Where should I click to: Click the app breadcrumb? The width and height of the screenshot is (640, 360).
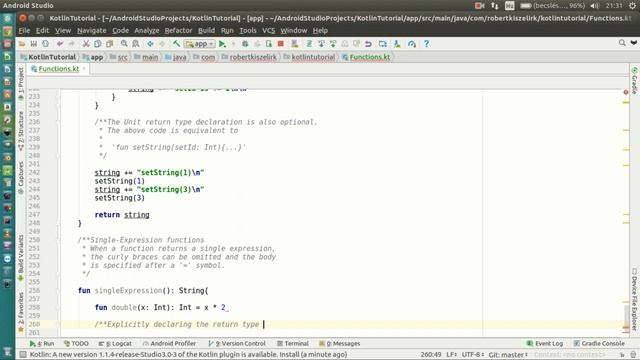[x=93, y=57]
